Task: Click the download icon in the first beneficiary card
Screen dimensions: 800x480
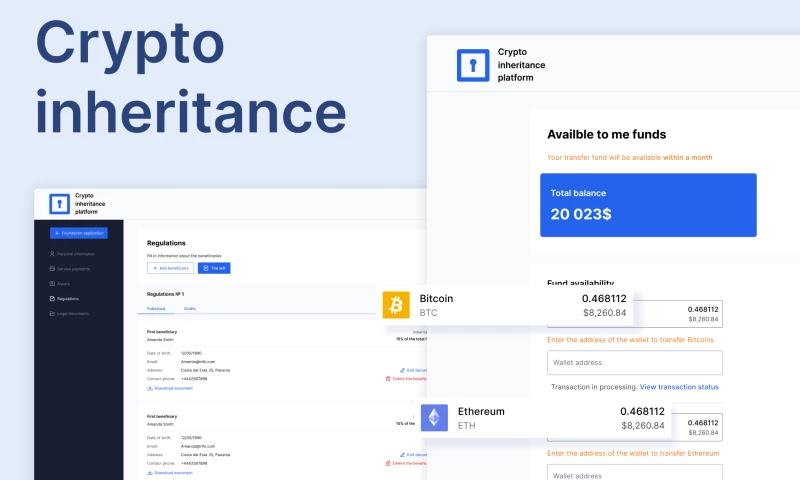Action: 150,388
